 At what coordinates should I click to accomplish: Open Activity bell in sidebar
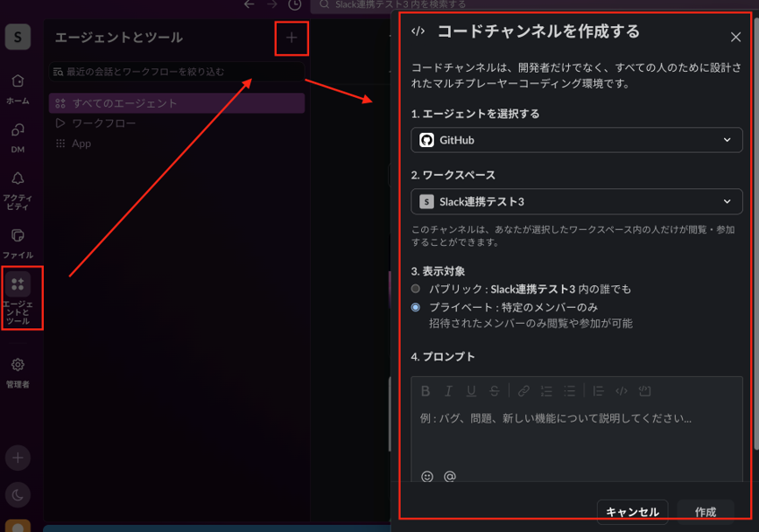point(18,191)
